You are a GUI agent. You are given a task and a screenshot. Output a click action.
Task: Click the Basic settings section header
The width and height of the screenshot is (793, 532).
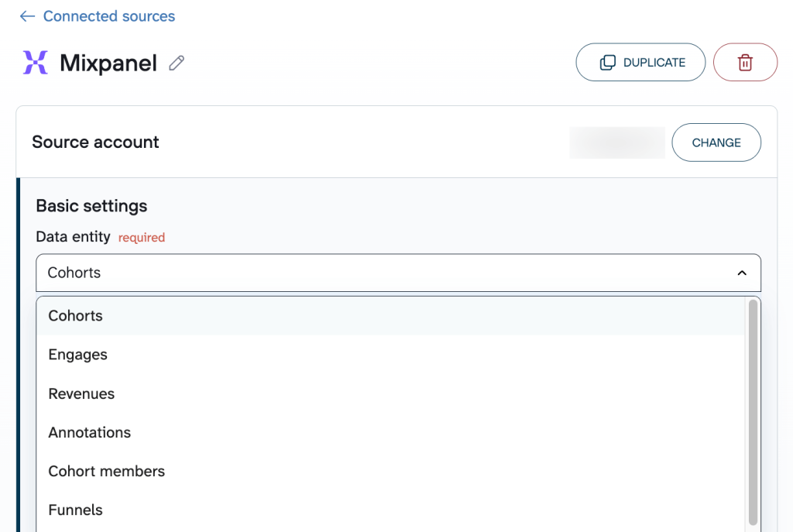click(91, 206)
